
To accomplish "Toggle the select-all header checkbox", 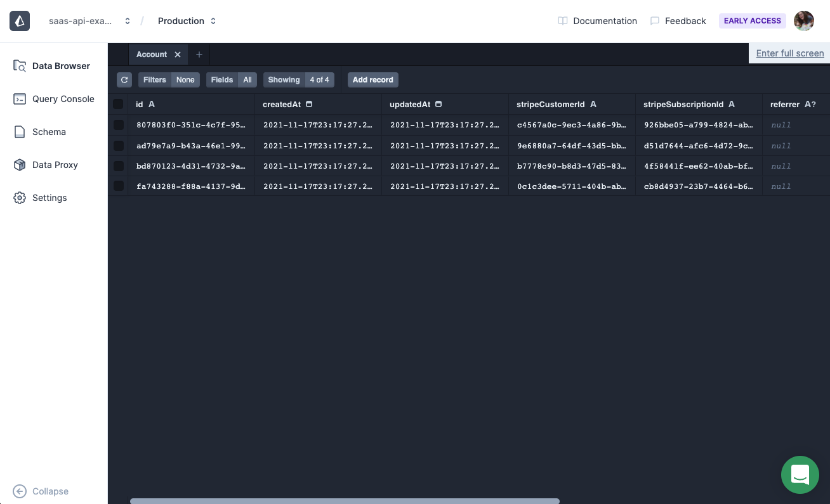I will [118, 104].
